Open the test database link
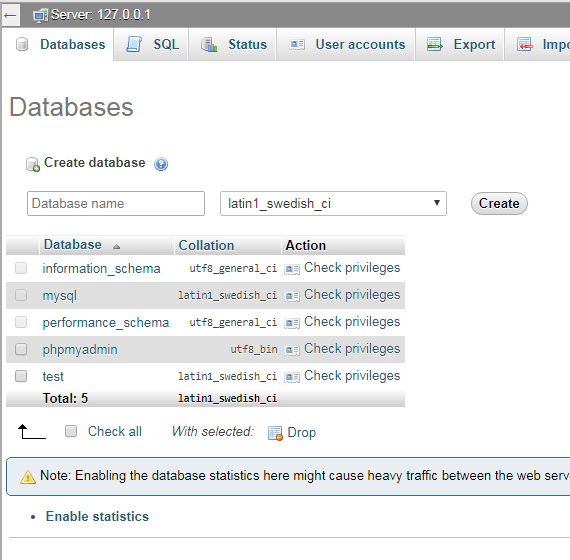Viewport: 570px width, 560px height. pos(53,376)
